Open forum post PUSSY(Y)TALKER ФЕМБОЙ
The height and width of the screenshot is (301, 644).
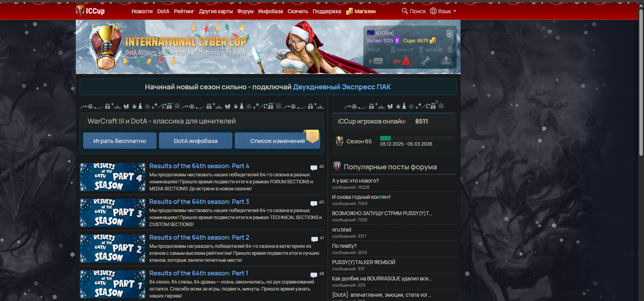pos(364,262)
